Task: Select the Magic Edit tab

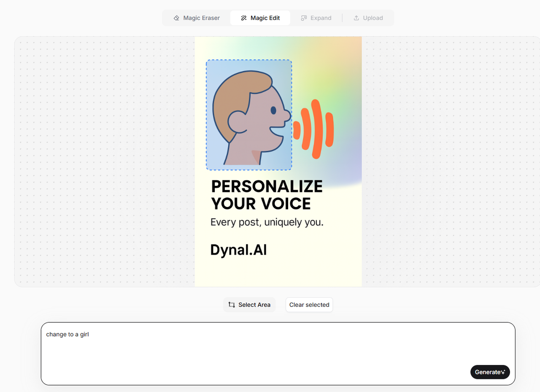Action: click(260, 18)
